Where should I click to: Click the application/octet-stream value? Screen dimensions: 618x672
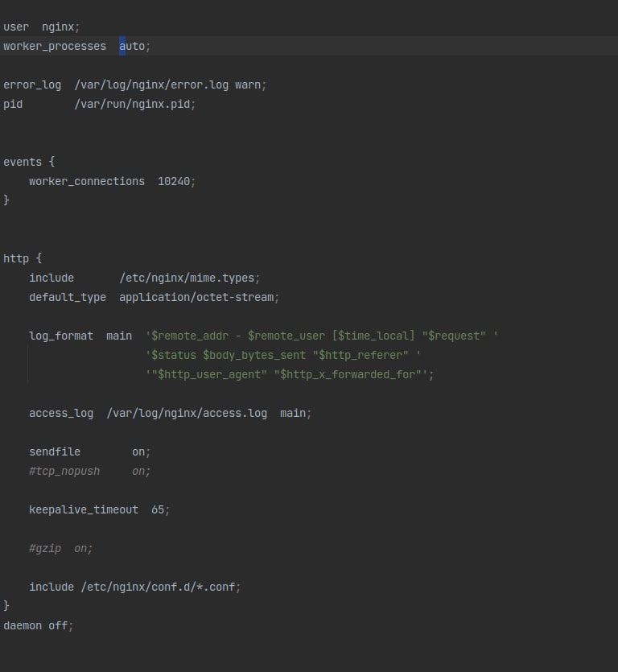click(196, 298)
